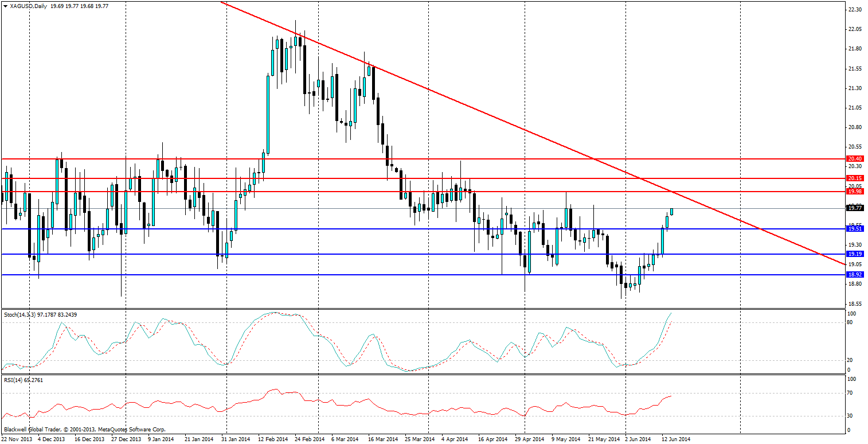Click the 22 Nov 2013 date label
Viewport: 868px width, 444px height.
click(x=17, y=439)
